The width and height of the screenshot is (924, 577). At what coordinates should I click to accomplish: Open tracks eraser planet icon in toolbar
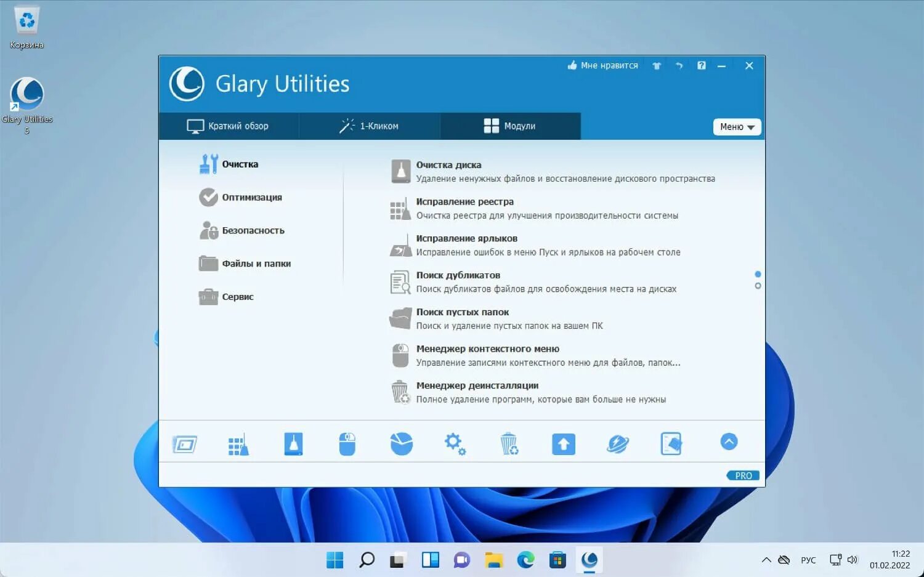coord(617,444)
